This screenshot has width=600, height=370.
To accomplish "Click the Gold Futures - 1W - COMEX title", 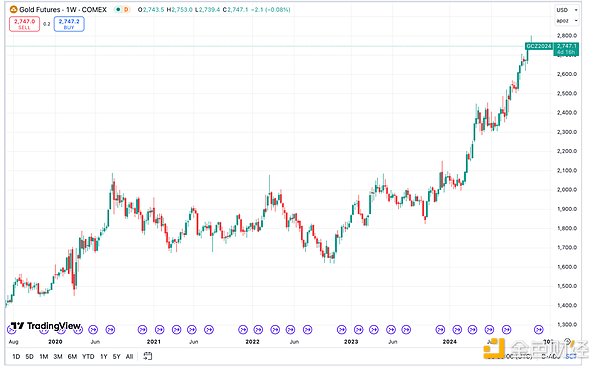I will pyautogui.click(x=63, y=10).
